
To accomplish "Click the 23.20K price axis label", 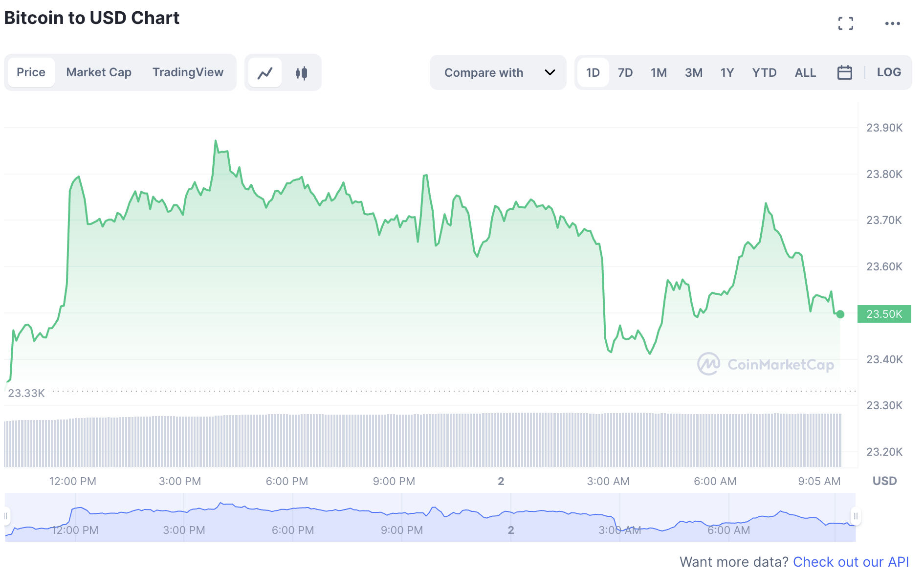I will (884, 452).
